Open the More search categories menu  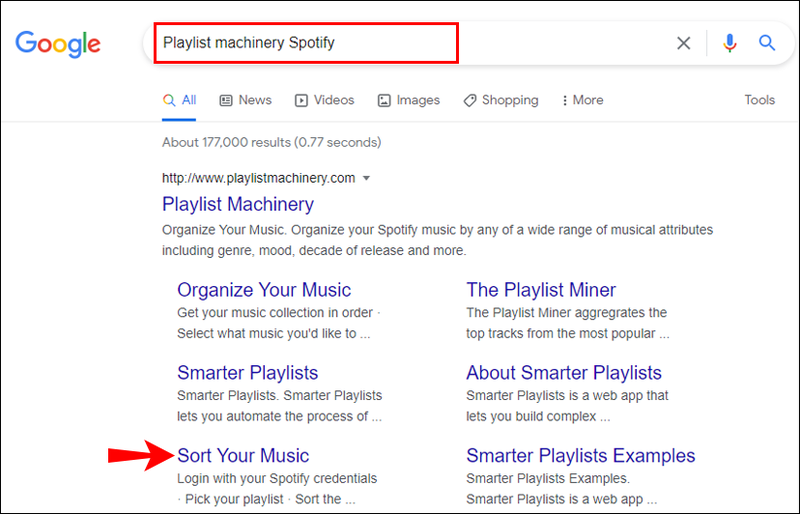coord(583,100)
